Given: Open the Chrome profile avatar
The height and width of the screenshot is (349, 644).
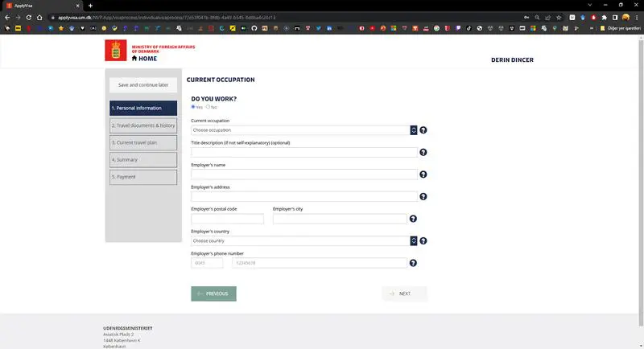Looking at the screenshot, I should point(625,18).
